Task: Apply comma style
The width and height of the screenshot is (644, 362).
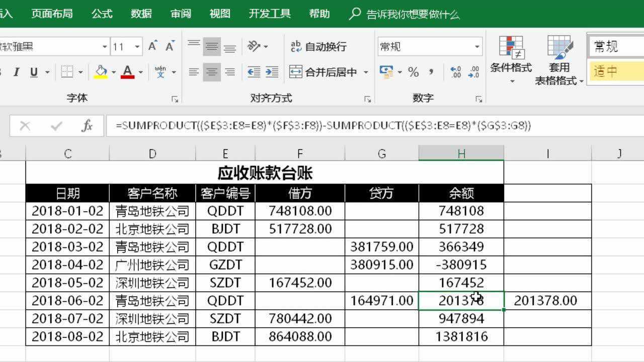Action: 431,72
